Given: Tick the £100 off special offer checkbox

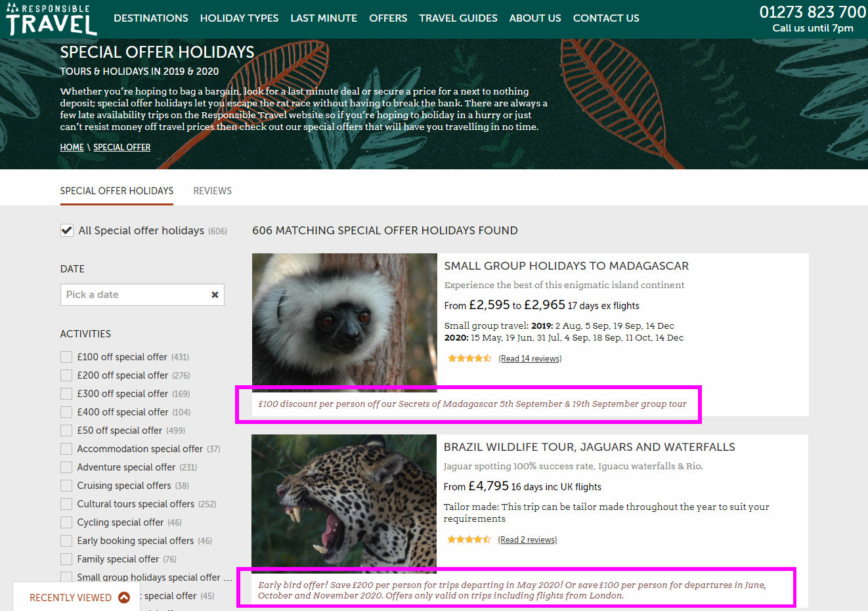Looking at the screenshot, I should pyautogui.click(x=66, y=357).
